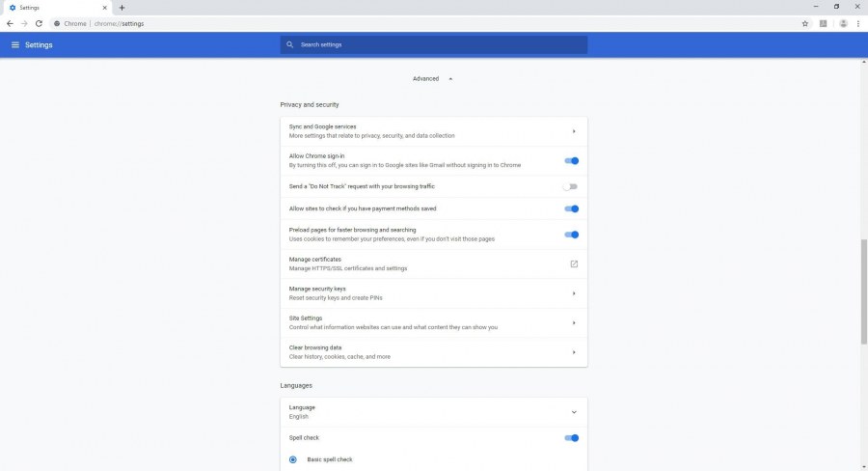Disable Allow Chrome sign-in toggle
The height and width of the screenshot is (471, 868).
(571, 161)
